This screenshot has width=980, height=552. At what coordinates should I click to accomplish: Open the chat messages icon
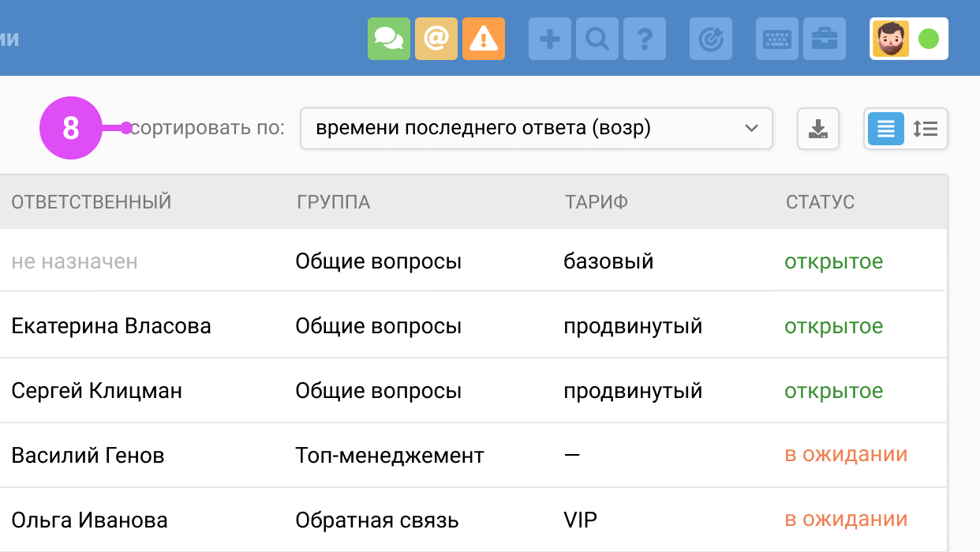(x=389, y=38)
